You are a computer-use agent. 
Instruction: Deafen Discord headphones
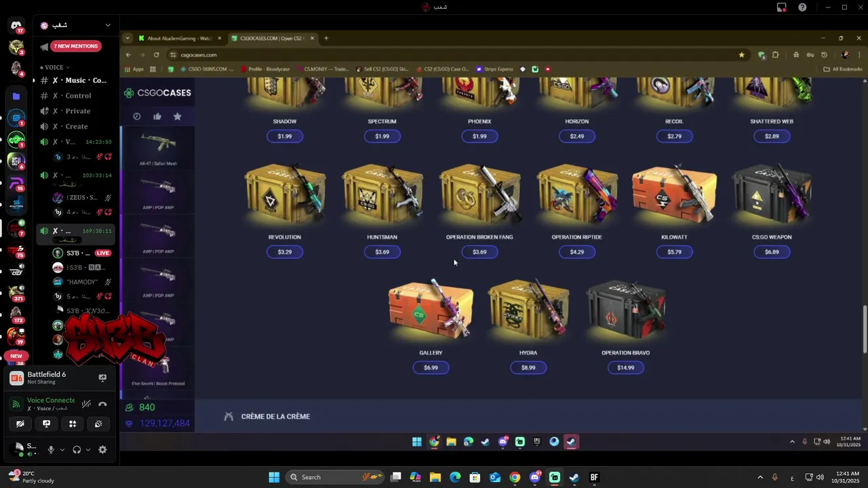pyautogui.click(x=77, y=449)
